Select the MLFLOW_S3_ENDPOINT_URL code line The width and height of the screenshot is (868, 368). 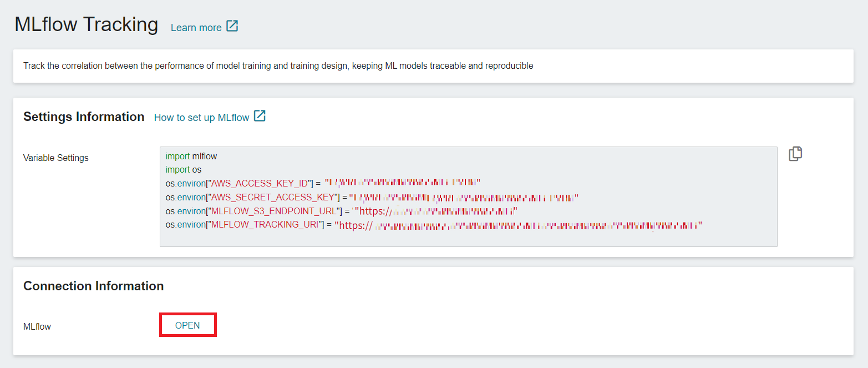click(342, 211)
